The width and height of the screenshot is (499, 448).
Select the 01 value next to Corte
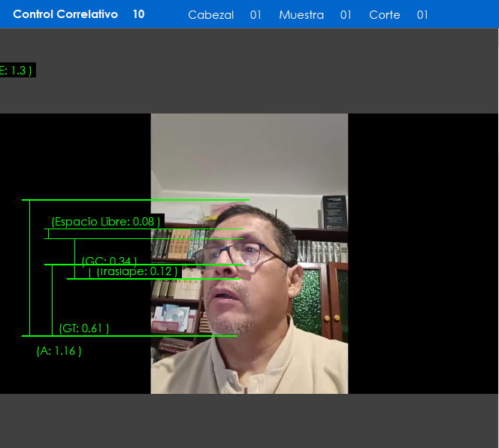[422, 15]
